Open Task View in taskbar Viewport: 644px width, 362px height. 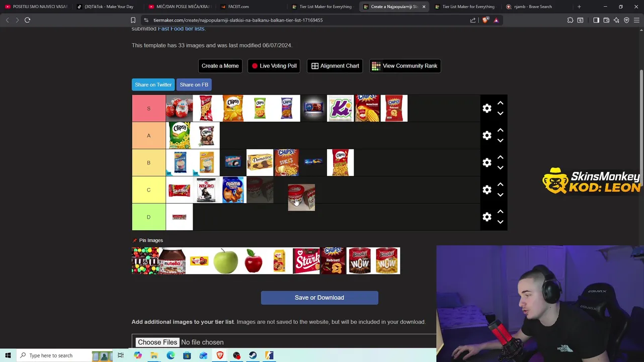[x=120, y=355]
